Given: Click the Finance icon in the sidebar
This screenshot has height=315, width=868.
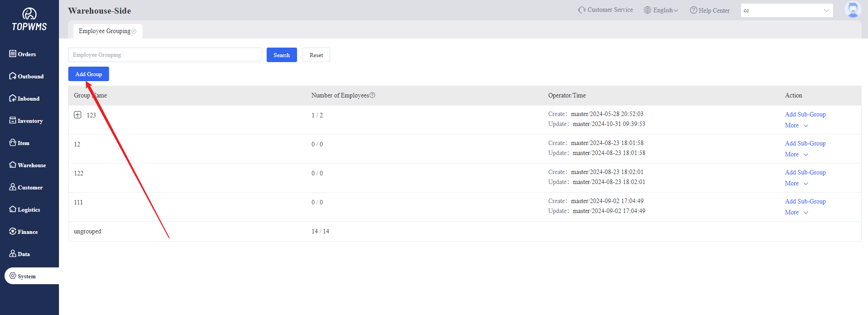Looking at the screenshot, I should tap(13, 231).
